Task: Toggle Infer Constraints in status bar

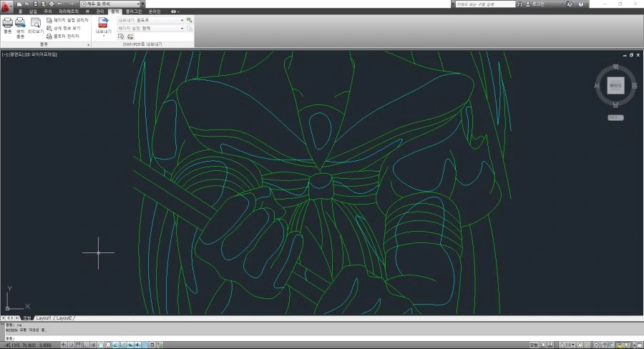Action: click(64, 345)
